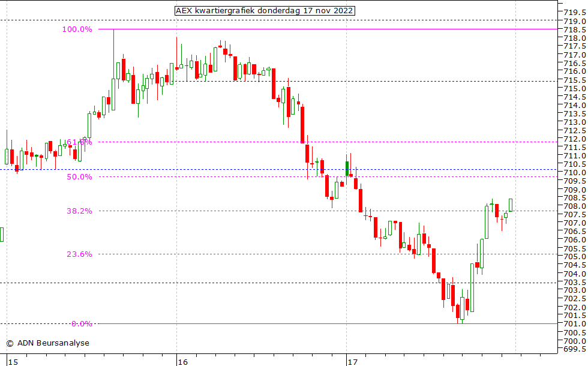Screen dimensions: 588x366
Task: Click the 719.5 price axis value
Action: pyautogui.click(x=575, y=13)
